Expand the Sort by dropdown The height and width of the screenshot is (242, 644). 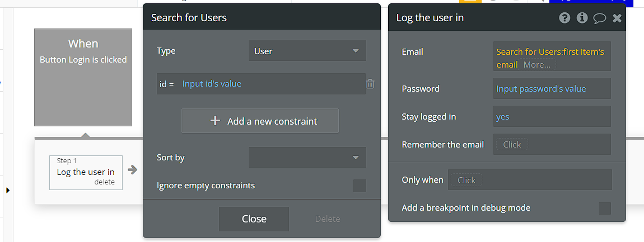[307, 158]
